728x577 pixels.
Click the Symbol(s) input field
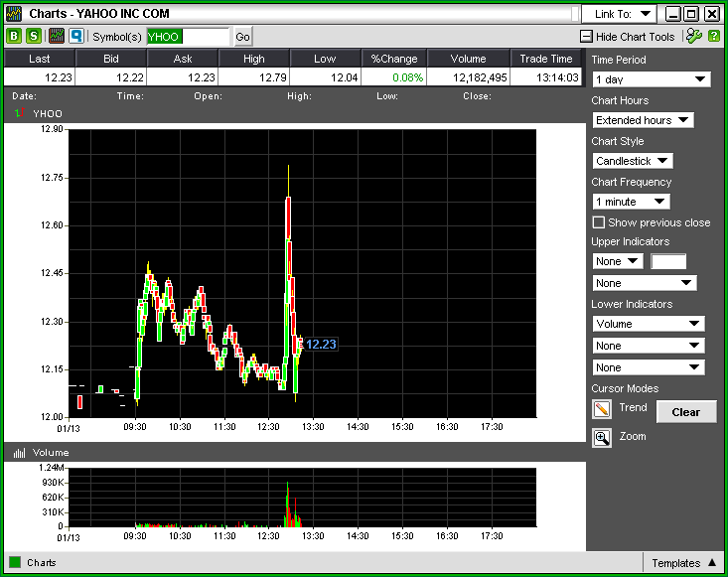188,37
